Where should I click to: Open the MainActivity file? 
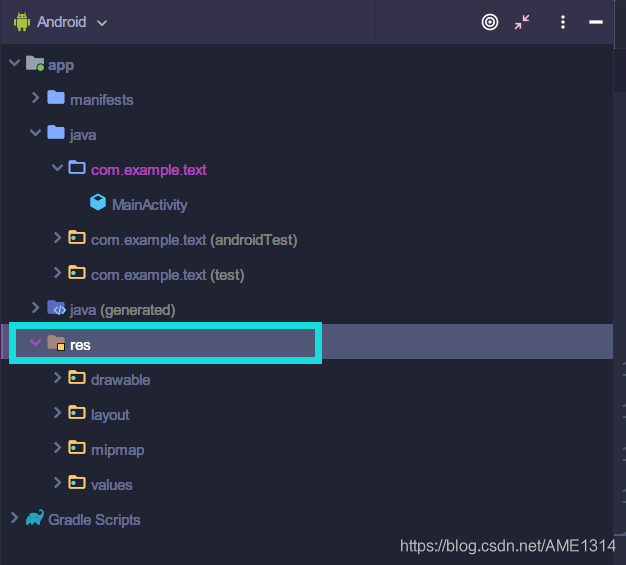(x=150, y=205)
